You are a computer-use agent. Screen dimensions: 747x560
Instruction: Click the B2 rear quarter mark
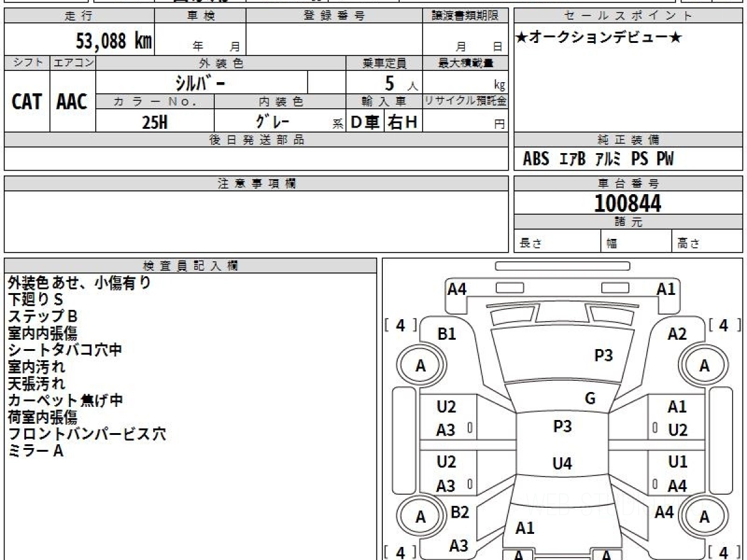tap(459, 512)
